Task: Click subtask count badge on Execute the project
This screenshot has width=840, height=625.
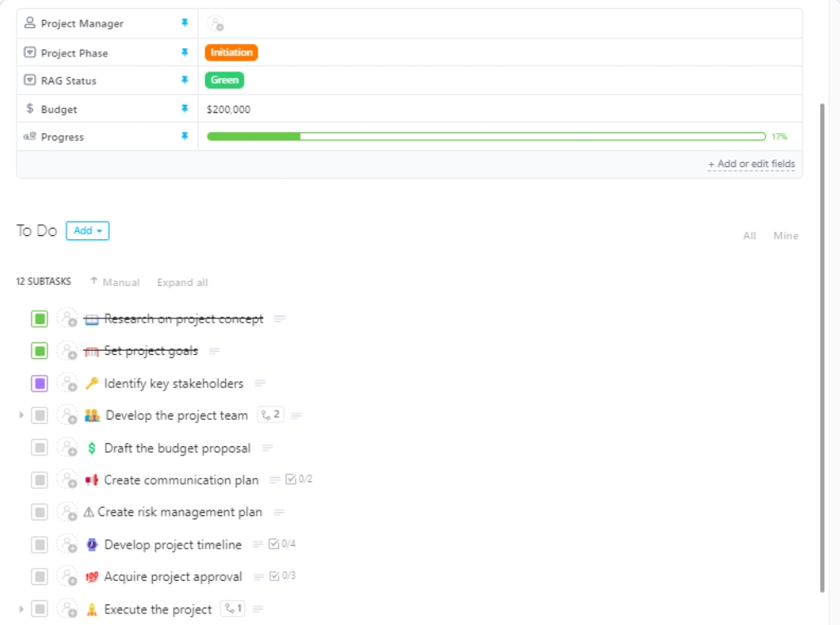Action: point(233,608)
